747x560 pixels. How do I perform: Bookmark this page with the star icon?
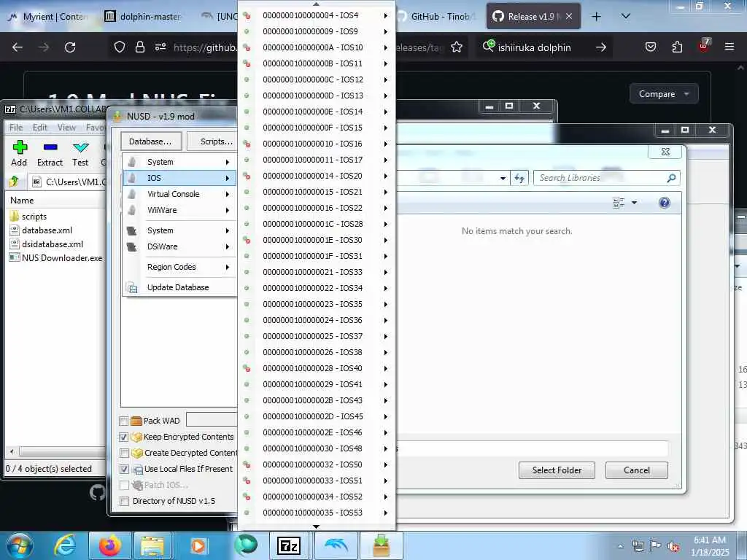point(457,47)
